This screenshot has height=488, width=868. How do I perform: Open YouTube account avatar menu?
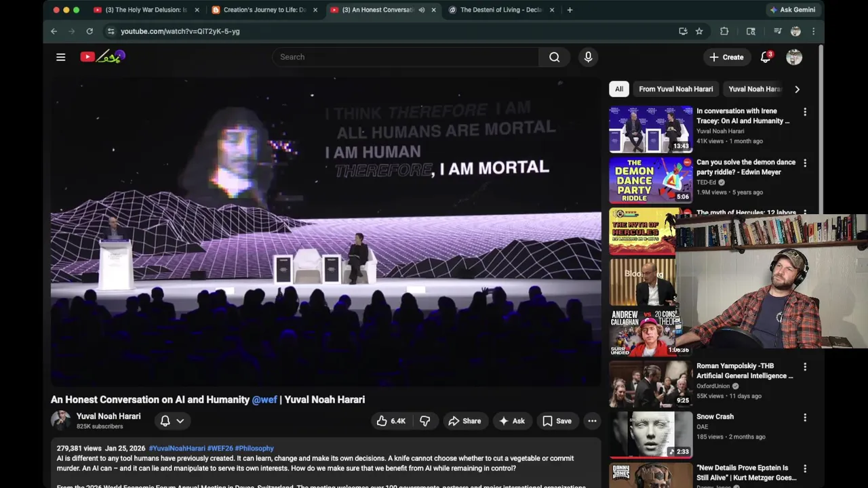[794, 57]
